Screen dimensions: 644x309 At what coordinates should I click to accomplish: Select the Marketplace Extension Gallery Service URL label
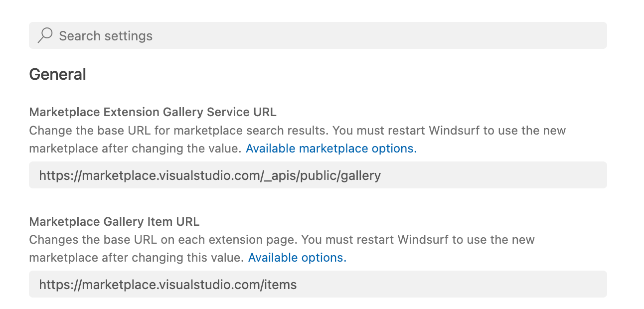153,112
